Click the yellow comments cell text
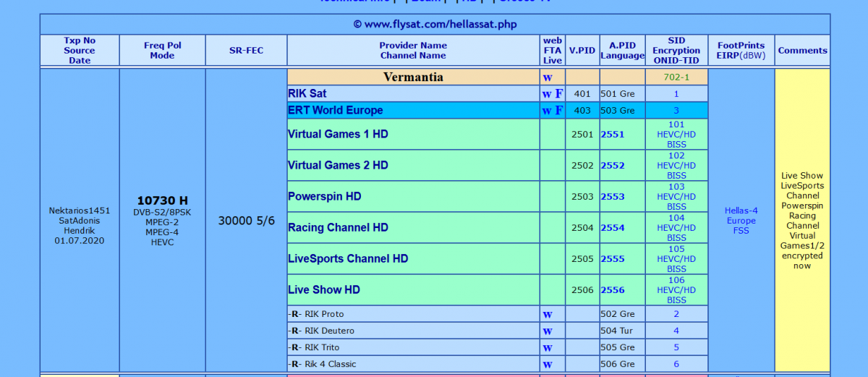This screenshot has height=377, width=868. click(802, 221)
